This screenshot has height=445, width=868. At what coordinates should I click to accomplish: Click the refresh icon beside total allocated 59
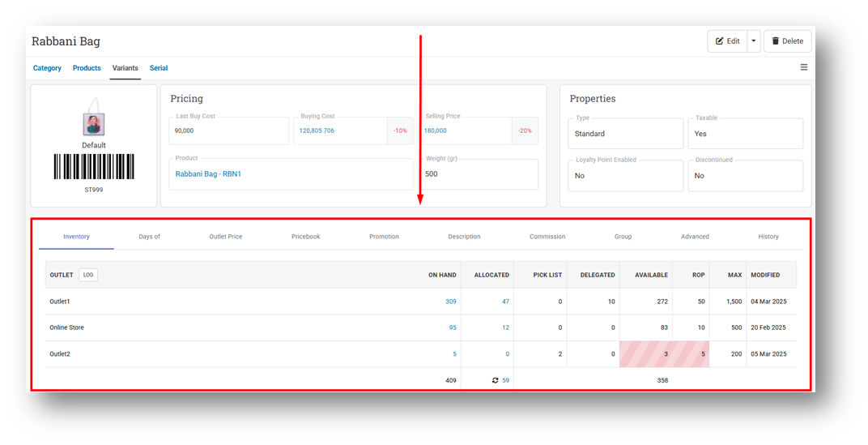[x=495, y=380]
